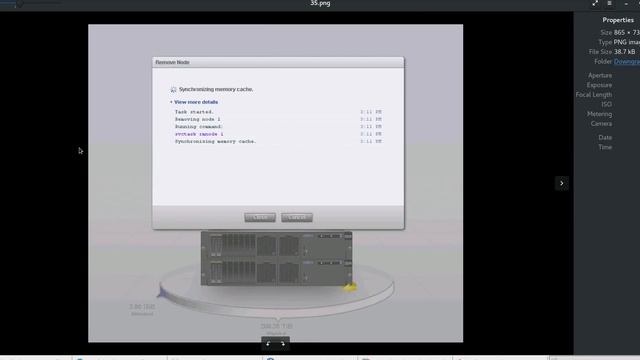Screen dimensions: 640x360
Task: Adjust the zoom slider handle in the header
Action: (19, 3)
